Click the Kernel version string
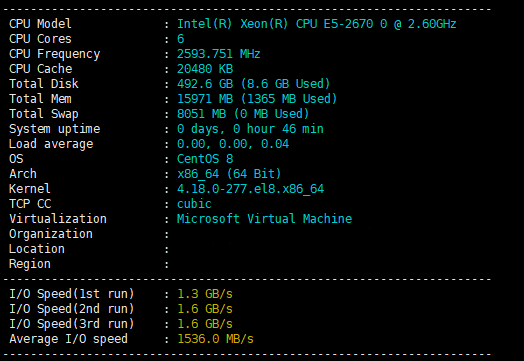Screen dimensions: 524x361 [x=250, y=189]
